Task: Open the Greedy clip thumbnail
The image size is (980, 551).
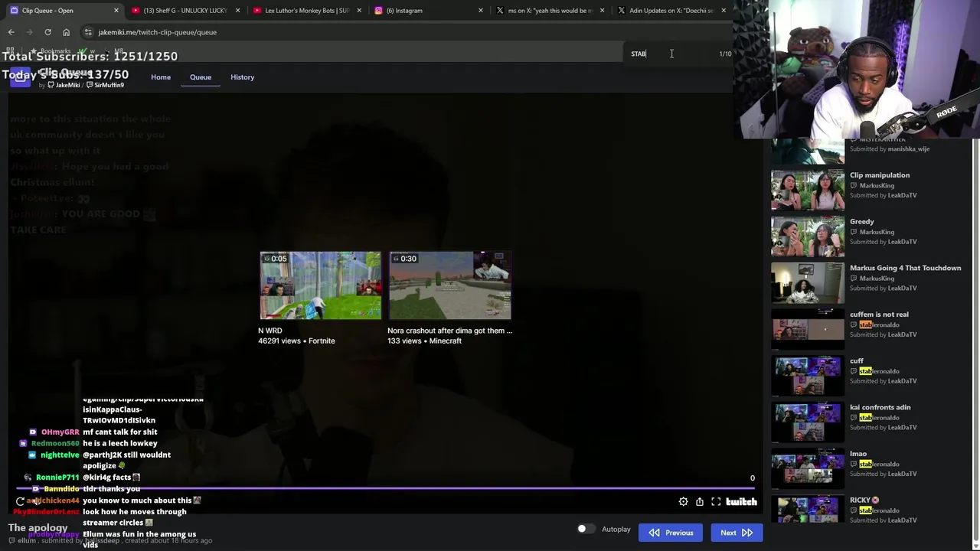Action: pyautogui.click(x=808, y=236)
